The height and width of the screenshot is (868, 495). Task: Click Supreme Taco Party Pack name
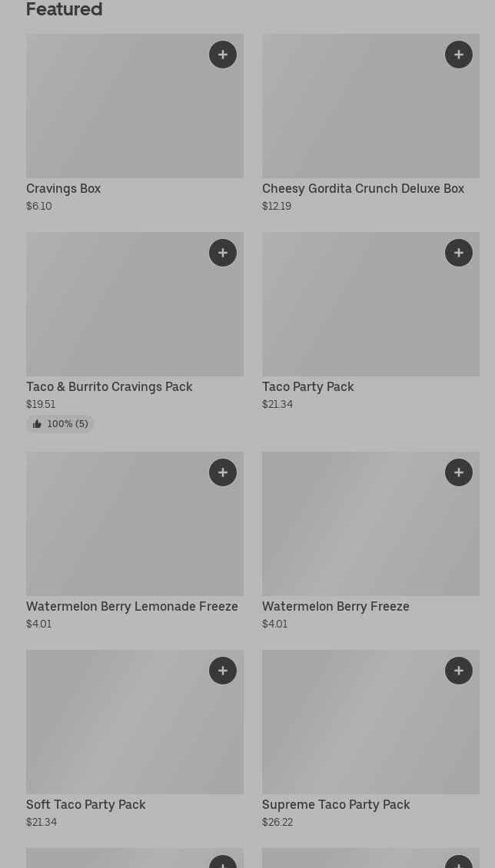[336, 805]
